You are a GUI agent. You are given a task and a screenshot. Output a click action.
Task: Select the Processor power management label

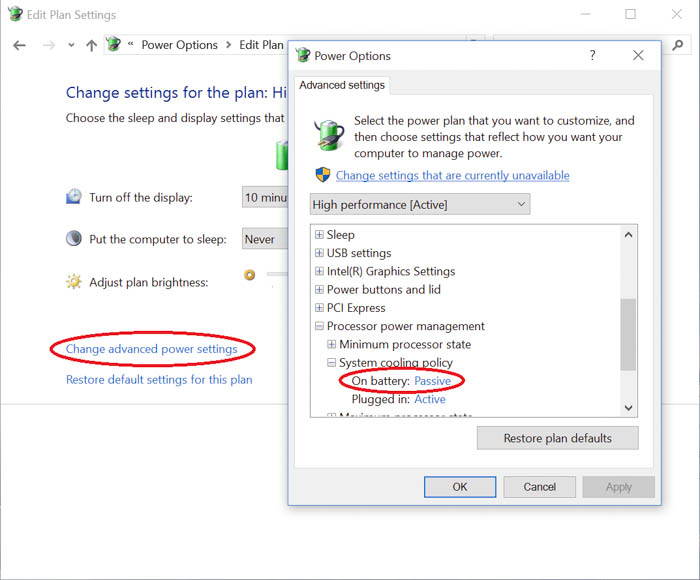pyautogui.click(x=405, y=326)
